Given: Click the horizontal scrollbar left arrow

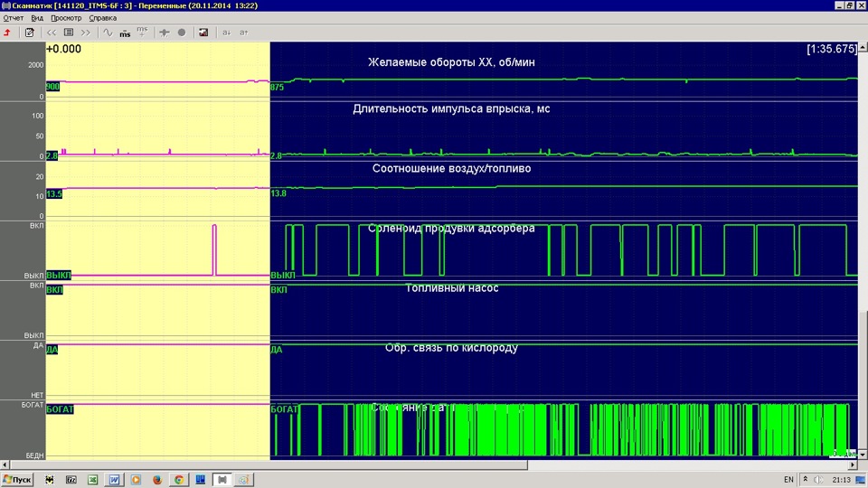Looking at the screenshot, I should (x=5, y=465).
